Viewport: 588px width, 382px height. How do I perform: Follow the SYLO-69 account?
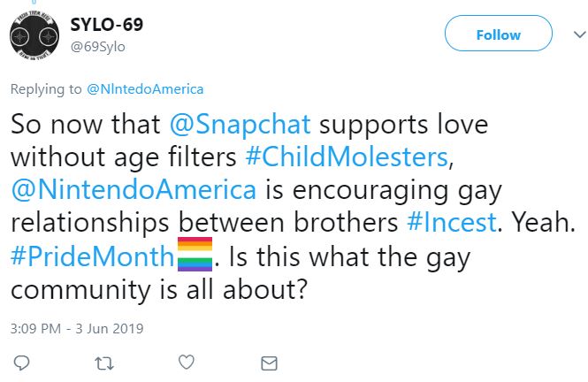(x=497, y=35)
